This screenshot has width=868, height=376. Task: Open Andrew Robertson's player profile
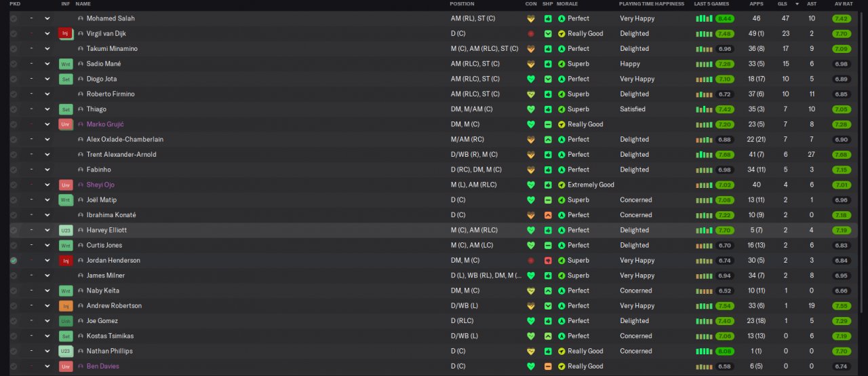coord(114,305)
